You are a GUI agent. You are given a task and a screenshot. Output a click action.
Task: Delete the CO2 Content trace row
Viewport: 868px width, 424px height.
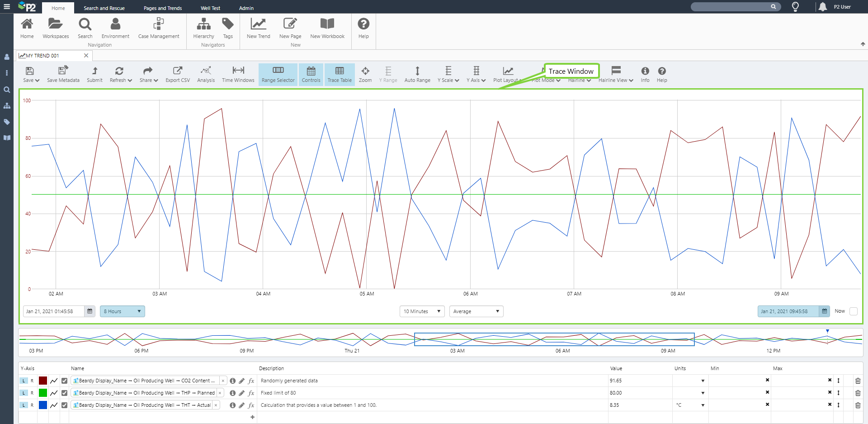point(858,381)
